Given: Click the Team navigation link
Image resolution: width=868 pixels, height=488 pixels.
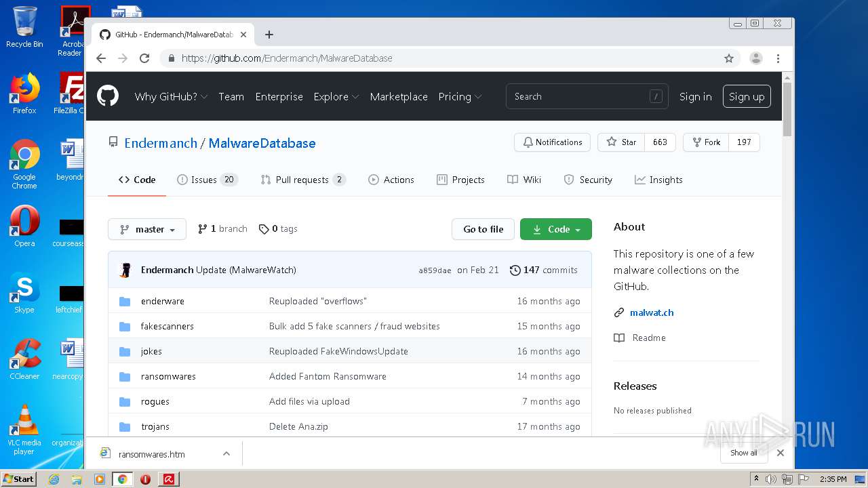Looking at the screenshot, I should 231,96.
